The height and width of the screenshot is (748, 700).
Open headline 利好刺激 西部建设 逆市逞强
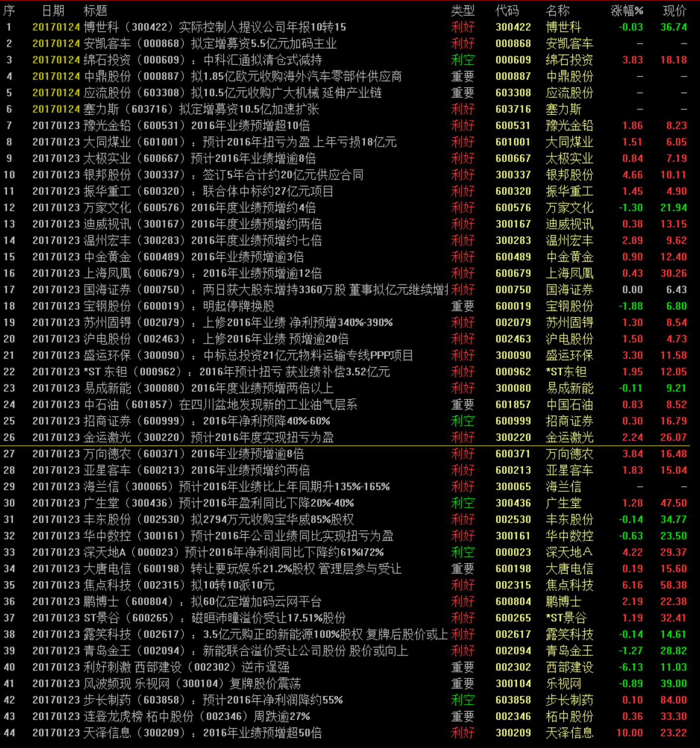point(186,667)
